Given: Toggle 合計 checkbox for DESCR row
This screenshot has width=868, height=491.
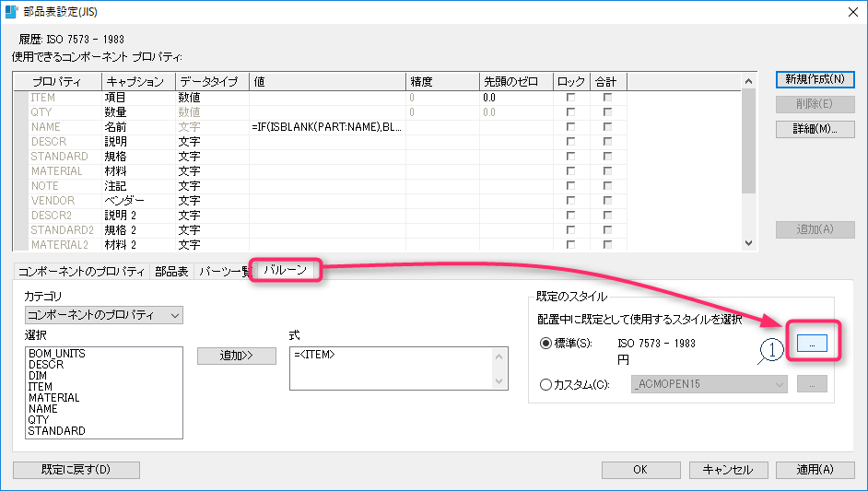Looking at the screenshot, I should click(x=608, y=142).
